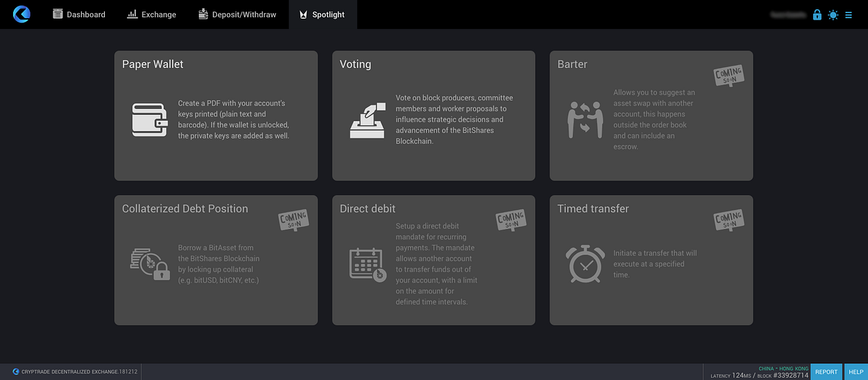Go to the Deposit/Withdraw tab
The width and height of the screenshot is (868, 380).
pyautogui.click(x=237, y=14)
